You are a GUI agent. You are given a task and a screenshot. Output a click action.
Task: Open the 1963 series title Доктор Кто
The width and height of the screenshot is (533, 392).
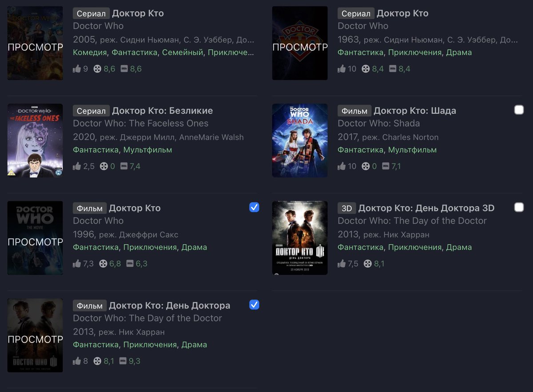click(403, 13)
